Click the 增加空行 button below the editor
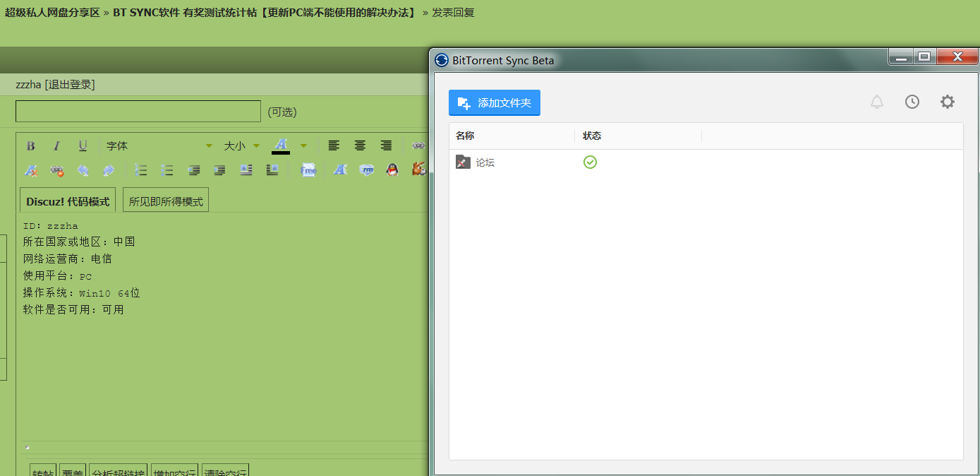This screenshot has height=476, width=980. pos(174,470)
